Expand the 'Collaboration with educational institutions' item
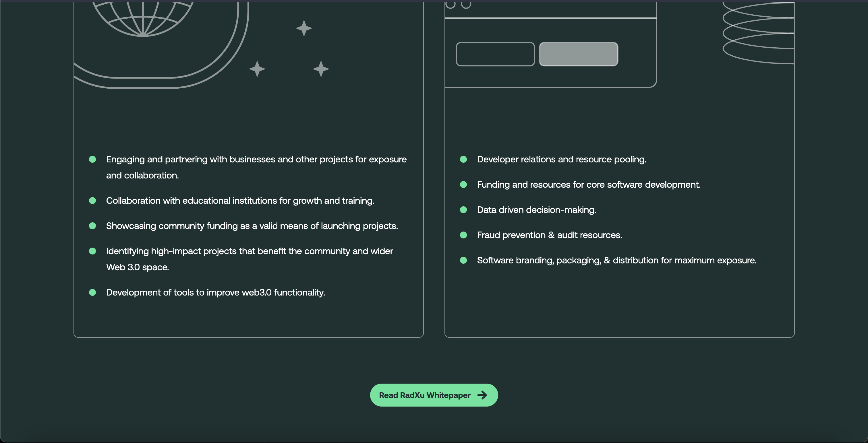Viewport: 868px width, 443px height. [240, 200]
